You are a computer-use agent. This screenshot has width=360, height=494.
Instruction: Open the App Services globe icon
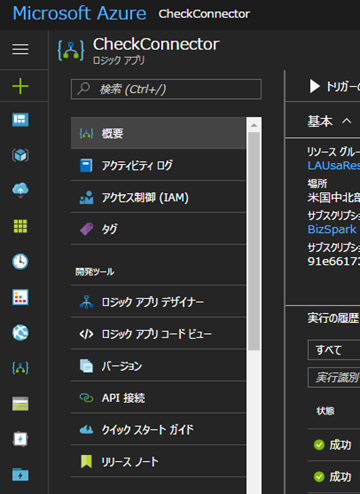(x=20, y=332)
